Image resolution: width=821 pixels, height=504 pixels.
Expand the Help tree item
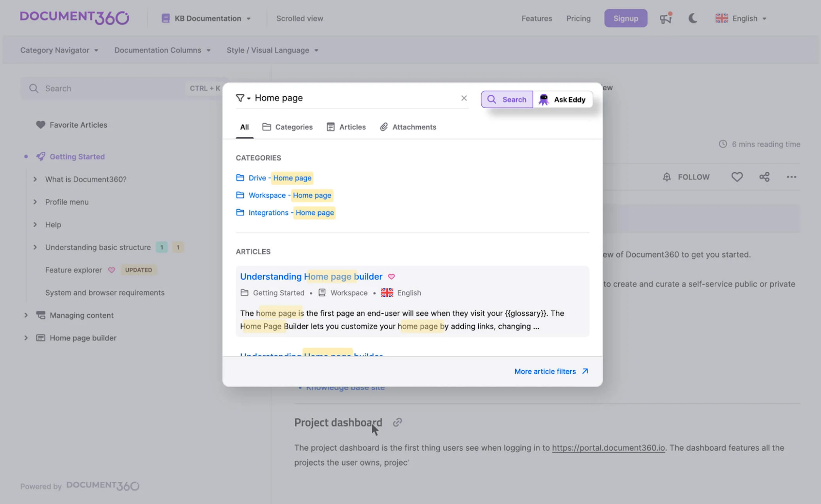point(35,225)
